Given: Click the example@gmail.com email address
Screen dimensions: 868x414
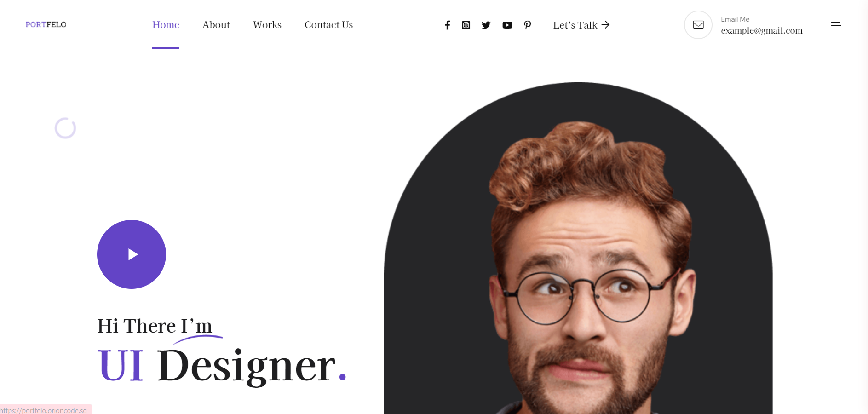Looking at the screenshot, I should 762,31.
